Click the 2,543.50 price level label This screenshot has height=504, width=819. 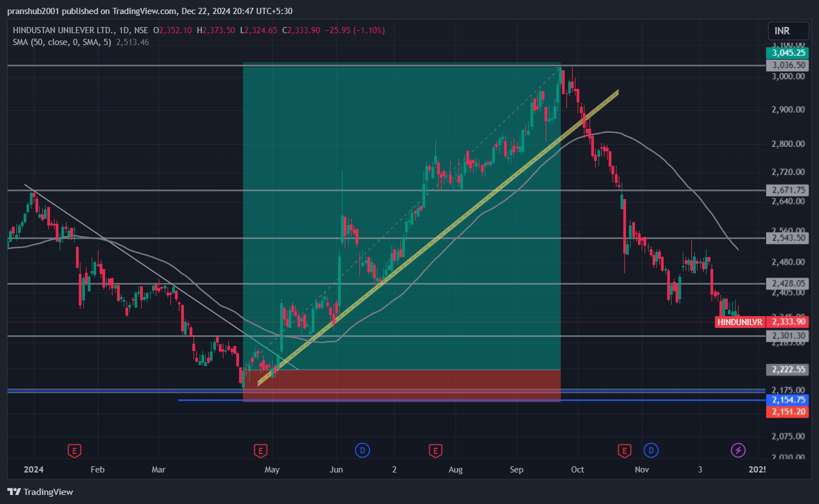click(x=788, y=238)
